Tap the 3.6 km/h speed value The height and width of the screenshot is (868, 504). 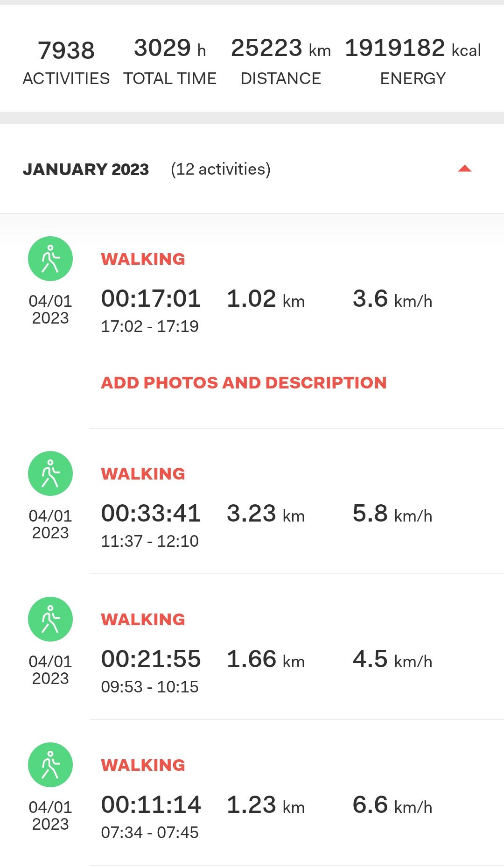[x=392, y=299]
